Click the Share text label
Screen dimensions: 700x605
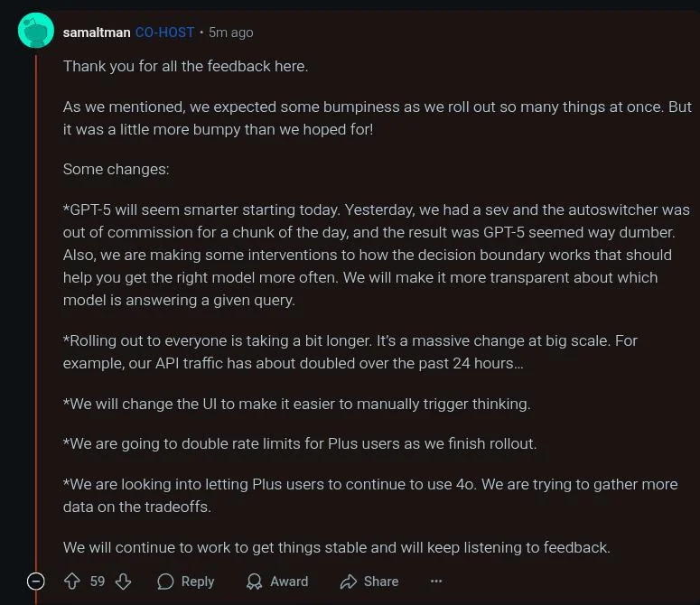(381, 582)
